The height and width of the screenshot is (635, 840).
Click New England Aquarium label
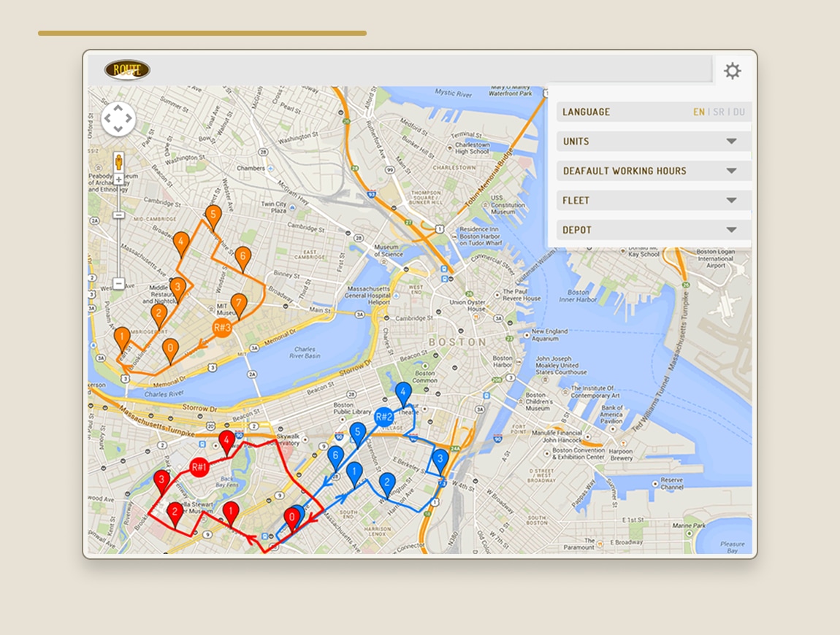point(549,334)
